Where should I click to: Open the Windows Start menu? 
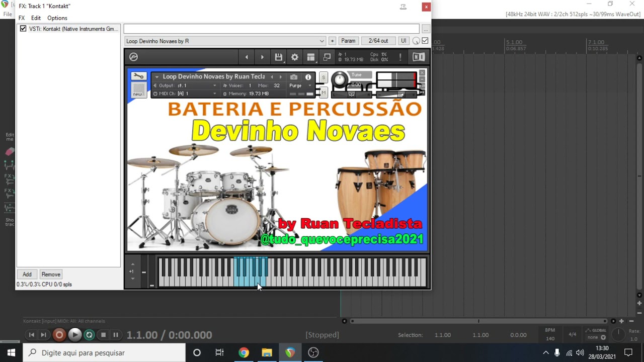coord(11,352)
